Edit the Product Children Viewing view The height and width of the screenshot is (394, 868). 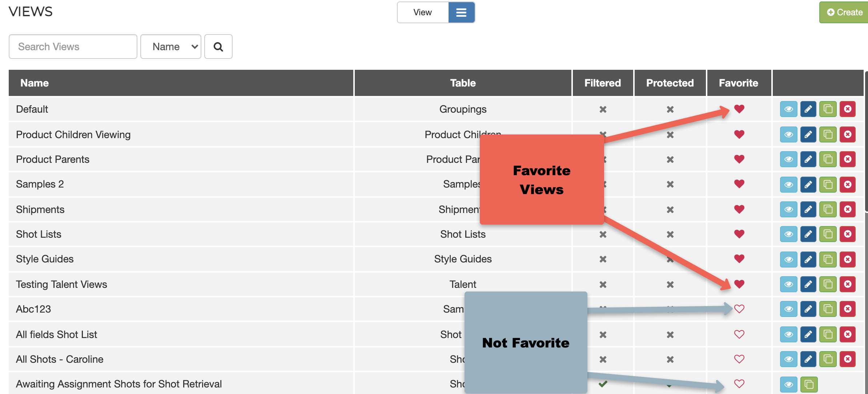tap(808, 134)
